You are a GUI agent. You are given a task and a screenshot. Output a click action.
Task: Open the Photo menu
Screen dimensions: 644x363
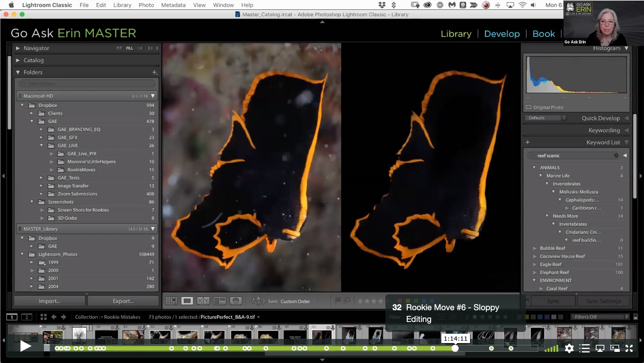(x=146, y=5)
